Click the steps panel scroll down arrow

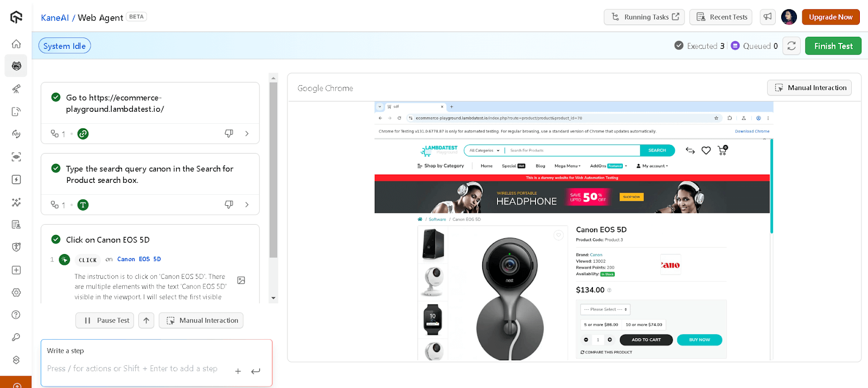273,298
